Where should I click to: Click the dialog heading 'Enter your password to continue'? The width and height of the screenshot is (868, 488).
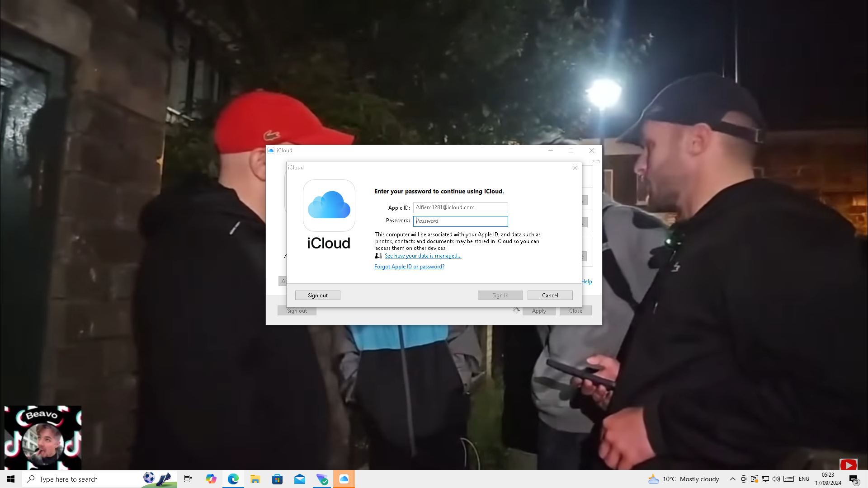point(439,192)
